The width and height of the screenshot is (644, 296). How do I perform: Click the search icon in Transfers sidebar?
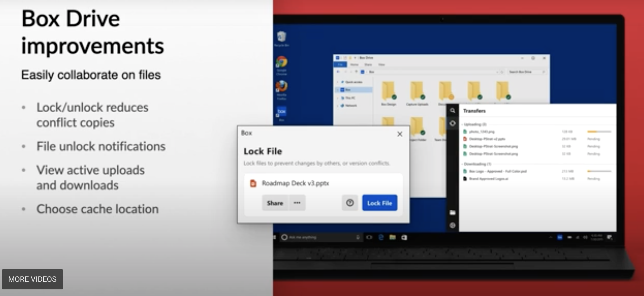pos(453,110)
